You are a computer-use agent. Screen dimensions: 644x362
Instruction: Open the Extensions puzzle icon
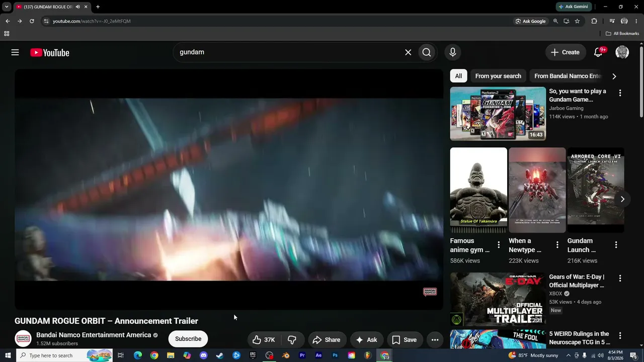(x=594, y=21)
